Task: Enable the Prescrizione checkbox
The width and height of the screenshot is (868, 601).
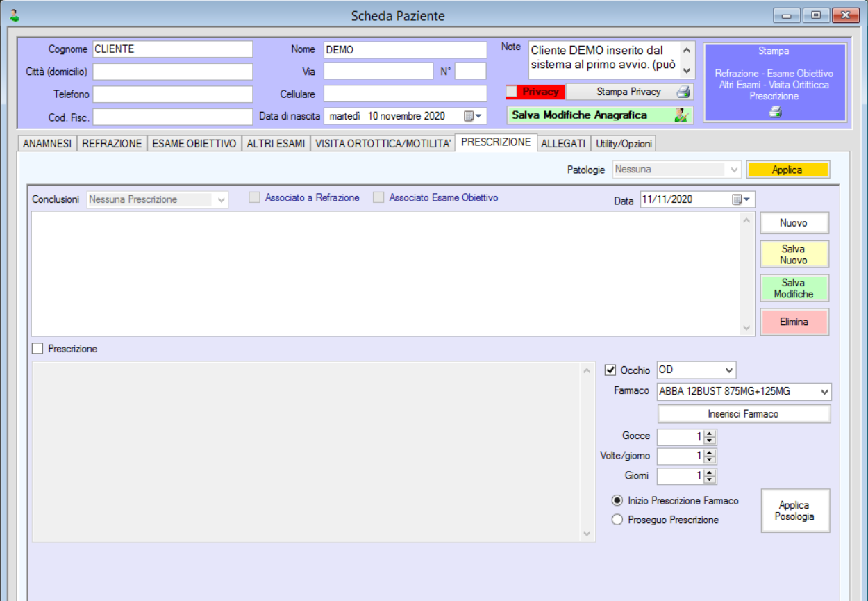Action: tap(37, 349)
